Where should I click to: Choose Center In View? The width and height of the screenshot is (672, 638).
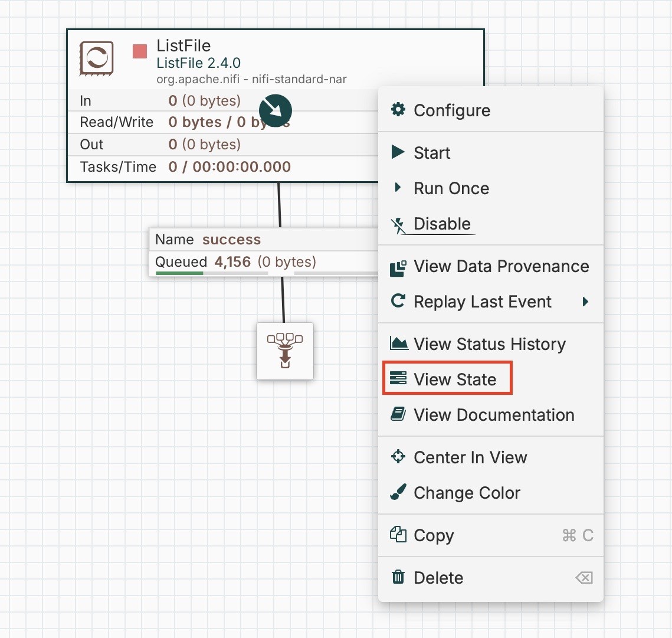pyautogui.click(x=491, y=457)
